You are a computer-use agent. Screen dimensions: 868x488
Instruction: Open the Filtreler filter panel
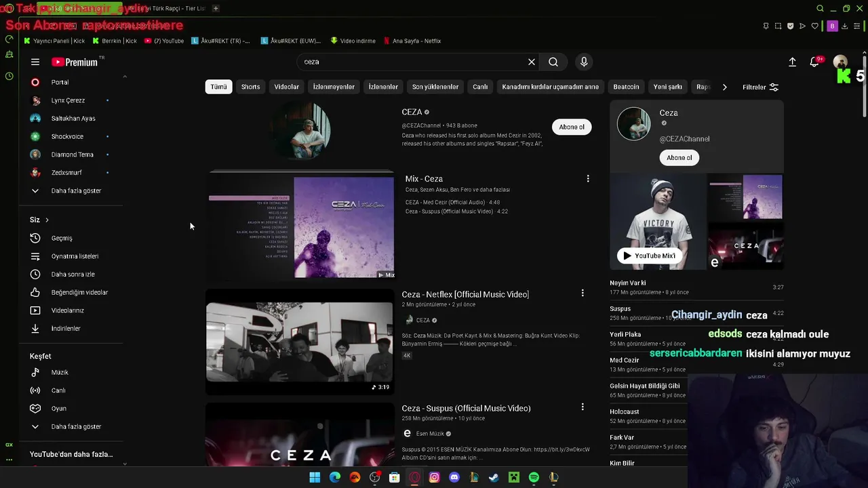(760, 87)
